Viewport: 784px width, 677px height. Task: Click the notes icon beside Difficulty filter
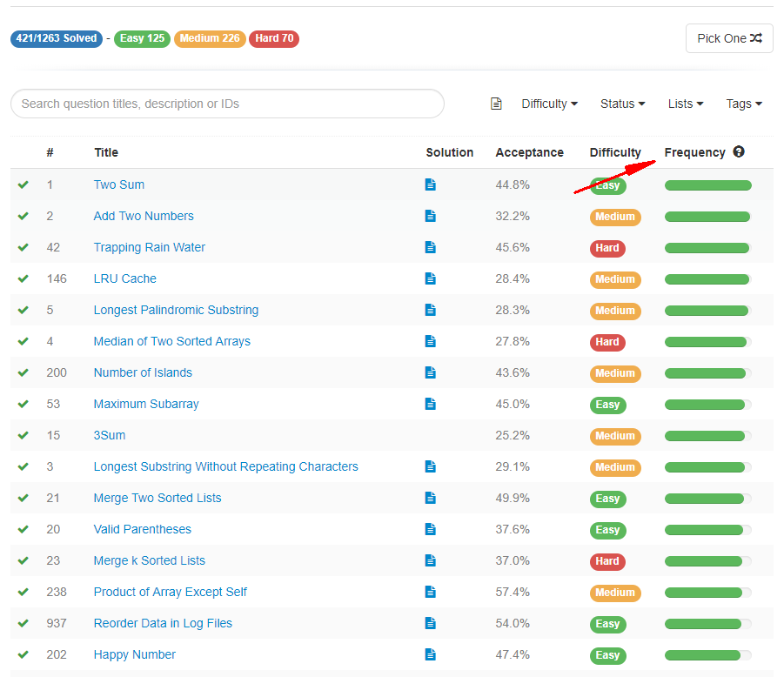[496, 104]
